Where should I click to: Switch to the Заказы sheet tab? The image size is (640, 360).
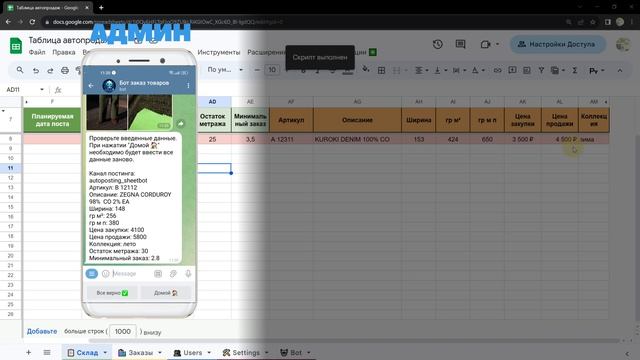click(140, 352)
